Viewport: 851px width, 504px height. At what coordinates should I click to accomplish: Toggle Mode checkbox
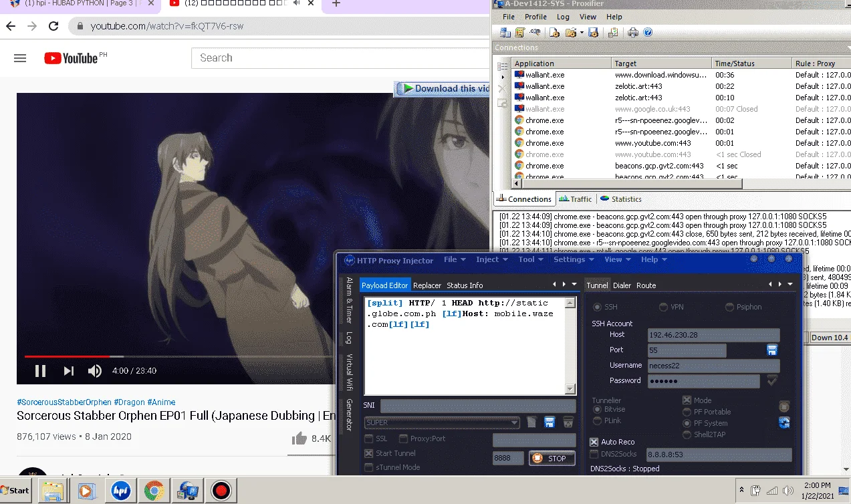click(687, 400)
